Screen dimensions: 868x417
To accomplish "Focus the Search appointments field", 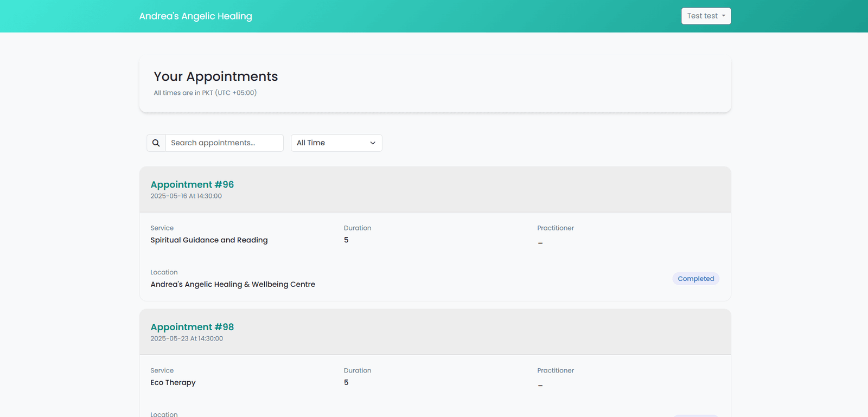I will click(224, 143).
